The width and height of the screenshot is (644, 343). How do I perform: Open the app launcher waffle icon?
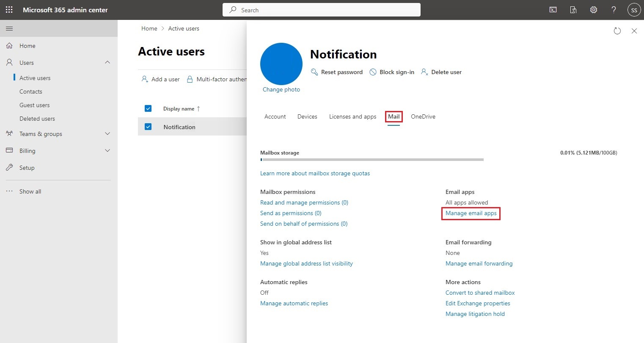click(x=9, y=9)
